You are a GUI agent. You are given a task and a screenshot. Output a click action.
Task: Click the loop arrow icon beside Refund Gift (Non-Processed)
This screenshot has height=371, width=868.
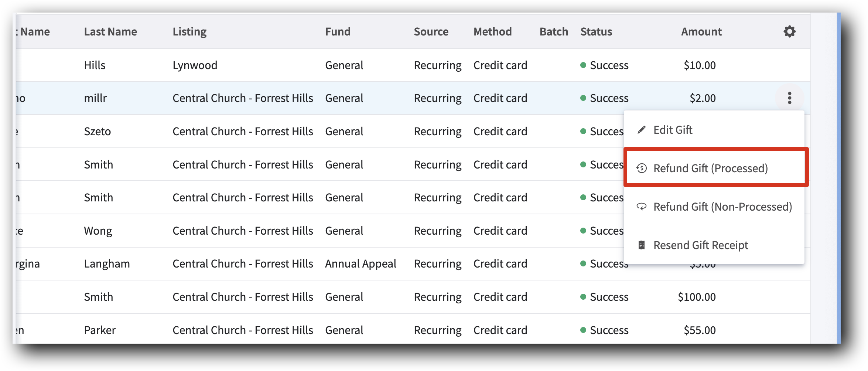coord(641,207)
